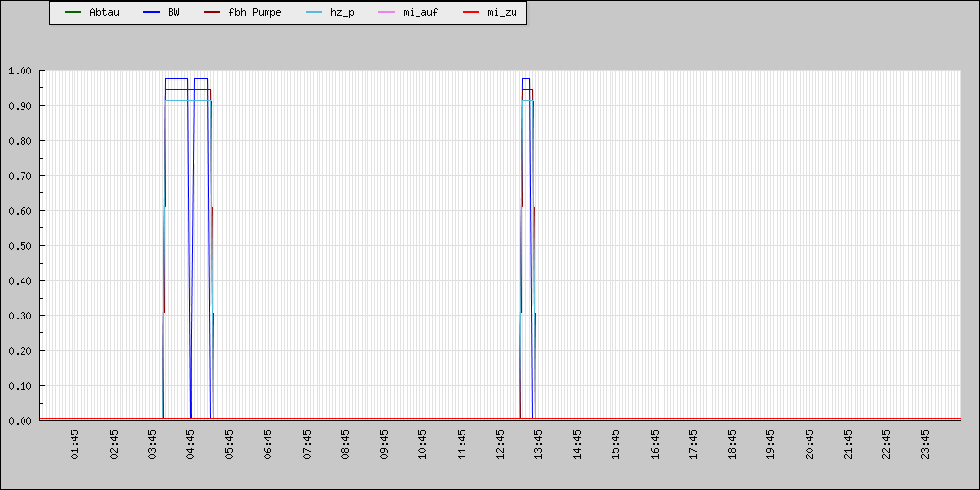Click the mi_auf legend label
980x490 pixels.
click(x=420, y=12)
